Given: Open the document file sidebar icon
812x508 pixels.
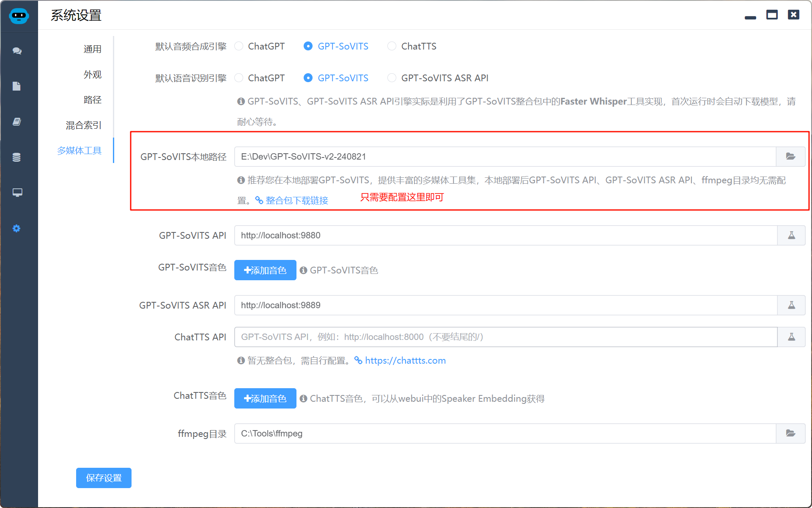Looking at the screenshot, I should (x=16, y=86).
